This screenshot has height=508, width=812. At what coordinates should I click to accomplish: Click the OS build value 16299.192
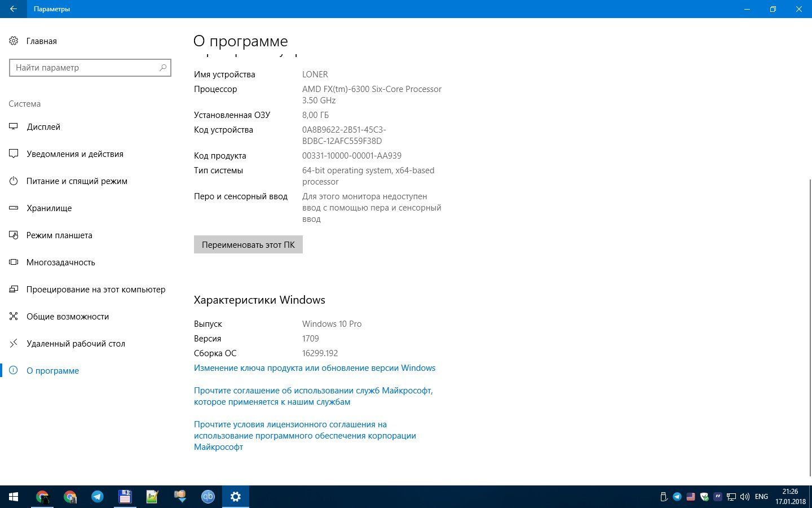point(320,353)
